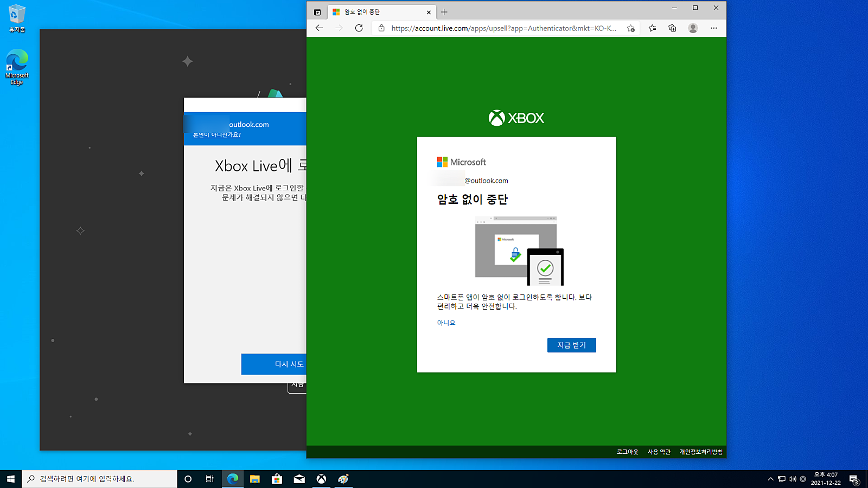Click the address bar URL
This screenshot has width=868, height=488.
[504, 28]
